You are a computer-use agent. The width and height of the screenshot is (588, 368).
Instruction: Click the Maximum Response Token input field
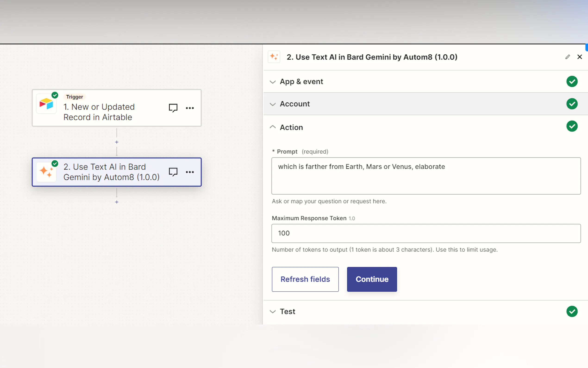click(x=426, y=233)
